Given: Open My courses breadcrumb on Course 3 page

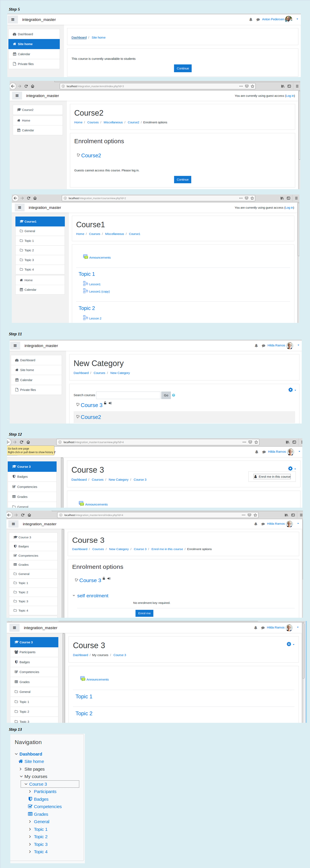Looking at the screenshot, I should tap(100, 655).
